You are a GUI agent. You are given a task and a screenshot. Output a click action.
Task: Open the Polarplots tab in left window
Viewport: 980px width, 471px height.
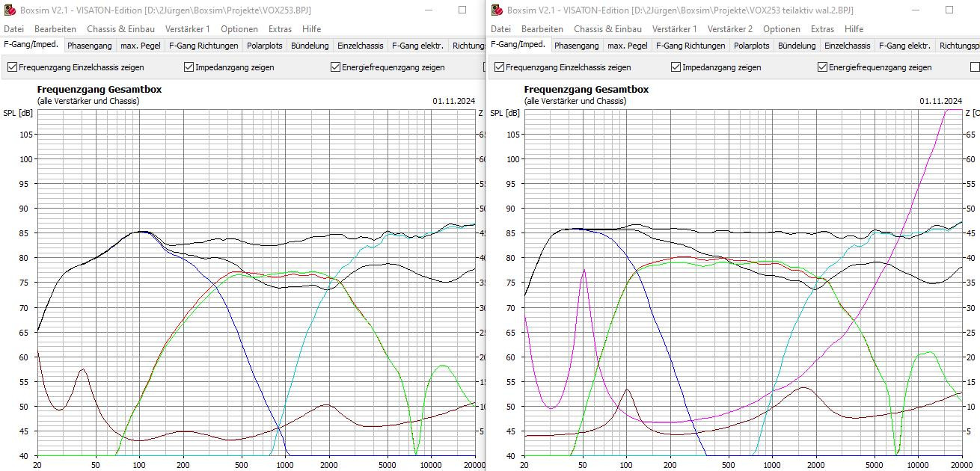tap(265, 46)
